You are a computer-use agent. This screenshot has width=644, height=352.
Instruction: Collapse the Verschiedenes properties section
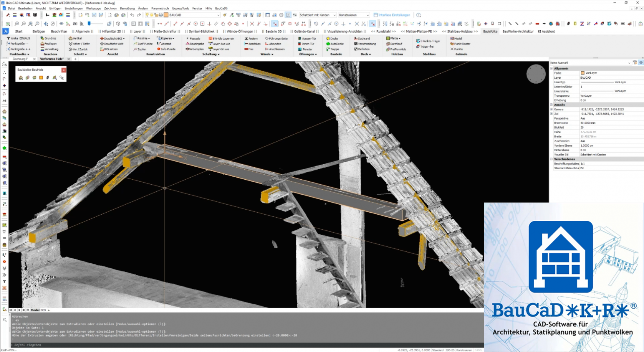[x=551, y=159]
